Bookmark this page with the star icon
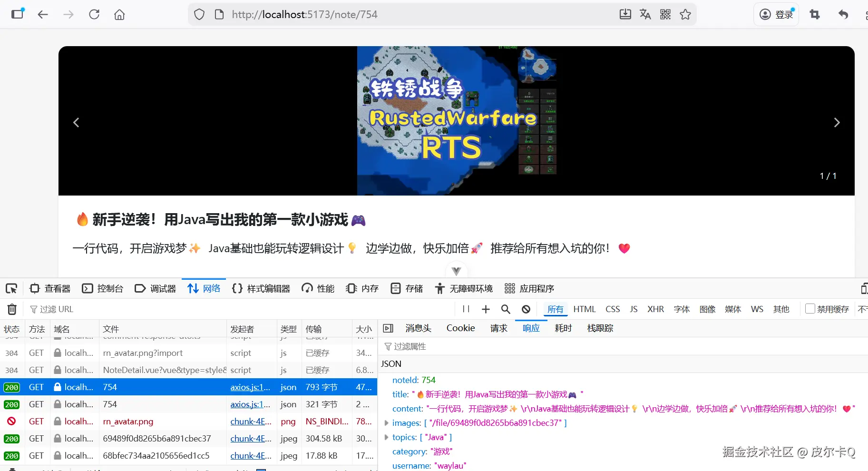This screenshot has width=868, height=471. click(685, 14)
